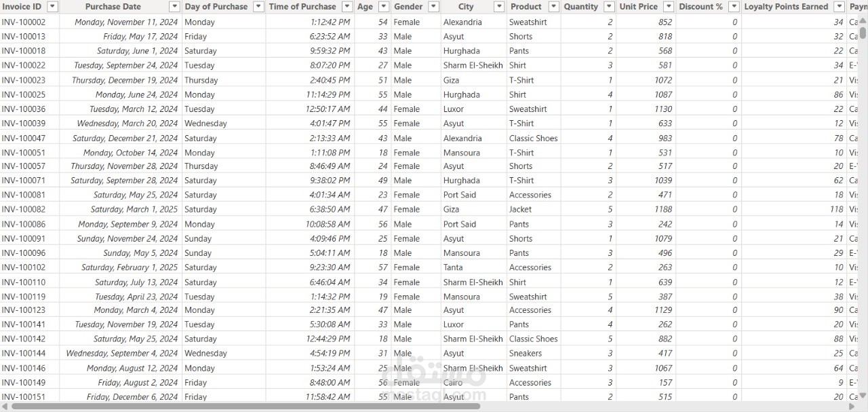
Task: Select the partially visible Payment column header
Action: pos(859,6)
